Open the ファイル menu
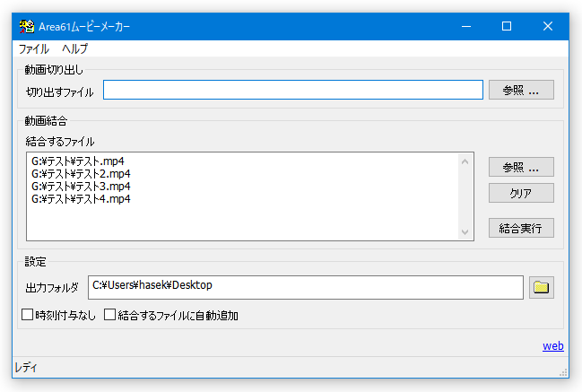 pyautogui.click(x=34, y=48)
